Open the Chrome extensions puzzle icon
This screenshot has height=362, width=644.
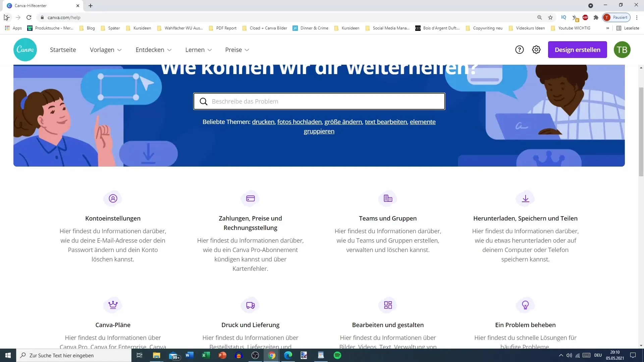tap(596, 17)
